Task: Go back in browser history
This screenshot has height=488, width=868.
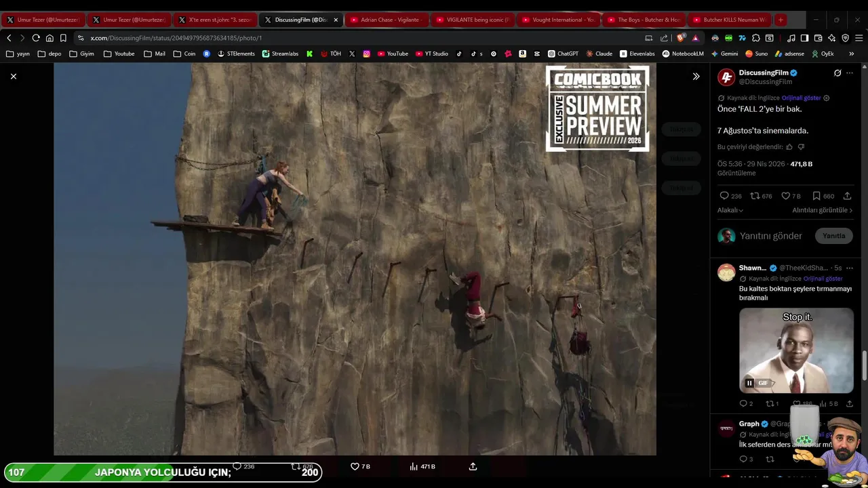Action: (9, 38)
